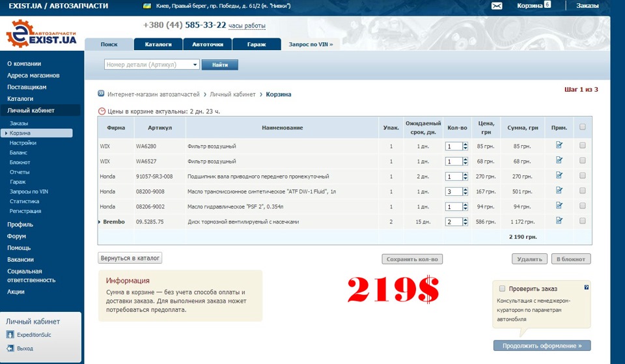Click the clock icon near price validity
Screen dimensions: 625x364
tap(102, 111)
